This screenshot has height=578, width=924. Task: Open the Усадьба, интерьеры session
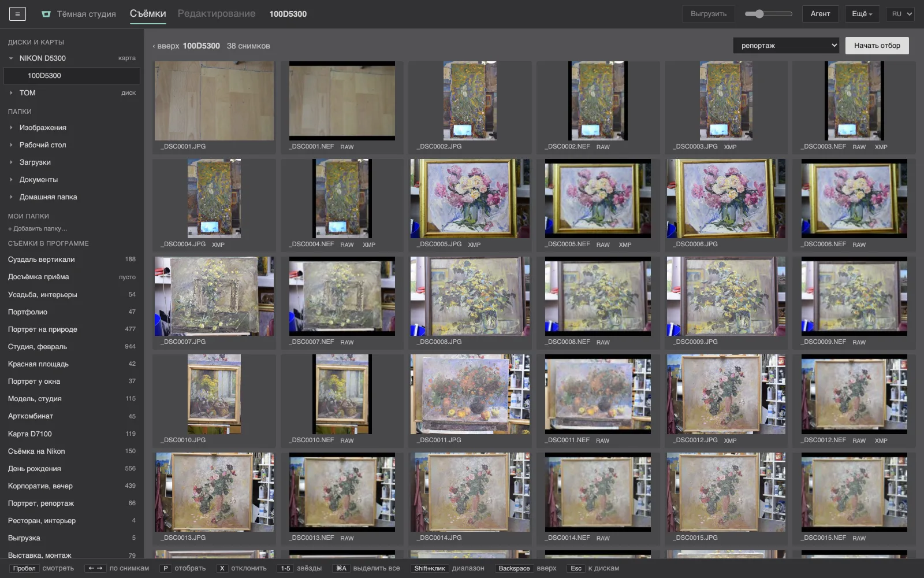[72, 295]
